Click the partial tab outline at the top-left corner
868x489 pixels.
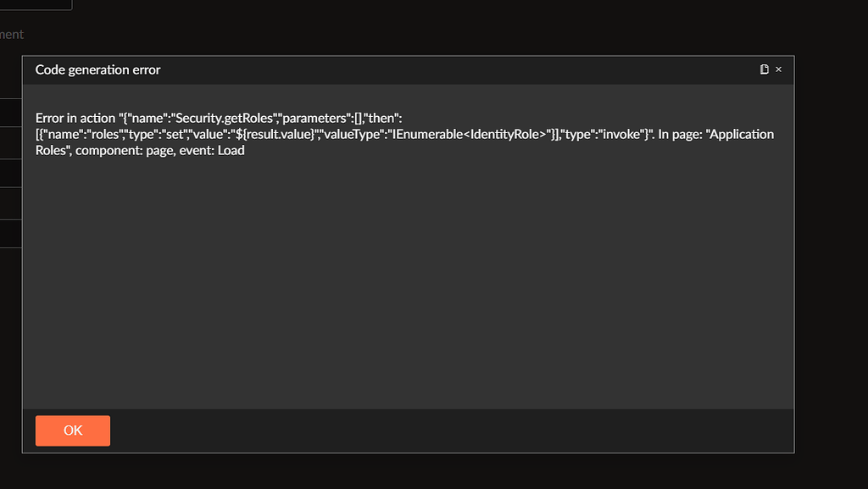(x=36, y=4)
